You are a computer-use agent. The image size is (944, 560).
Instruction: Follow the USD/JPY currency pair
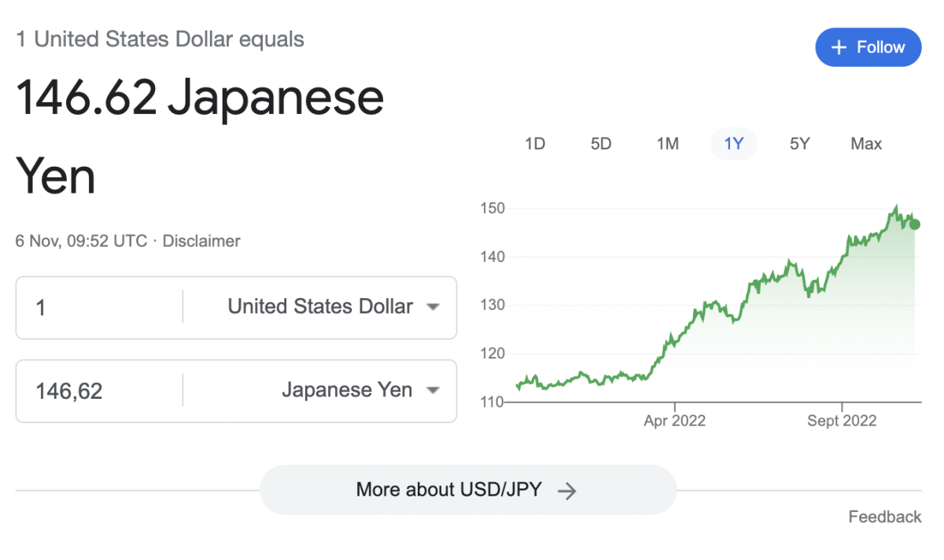(x=868, y=47)
